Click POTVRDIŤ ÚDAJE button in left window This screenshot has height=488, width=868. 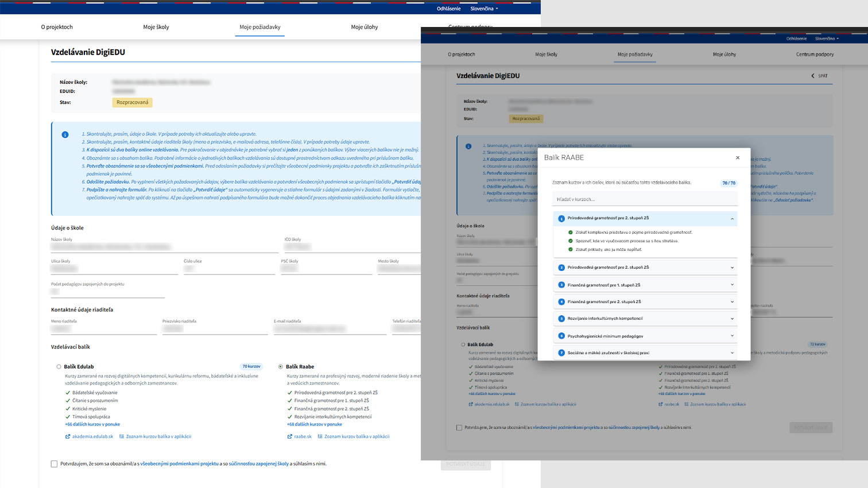tap(466, 464)
